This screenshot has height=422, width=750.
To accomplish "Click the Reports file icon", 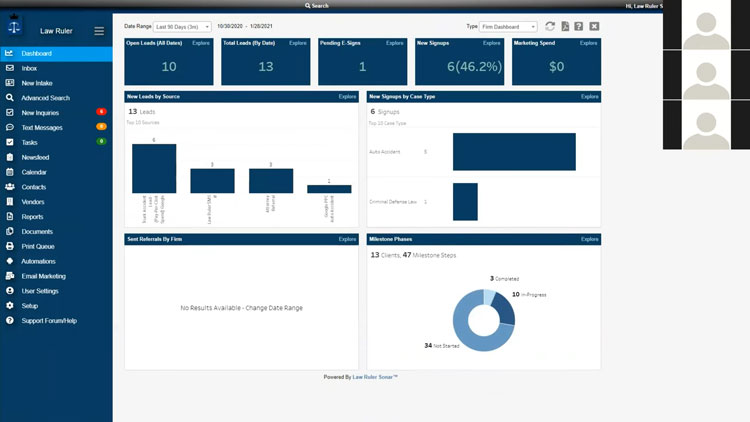I will tap(10, 216).
